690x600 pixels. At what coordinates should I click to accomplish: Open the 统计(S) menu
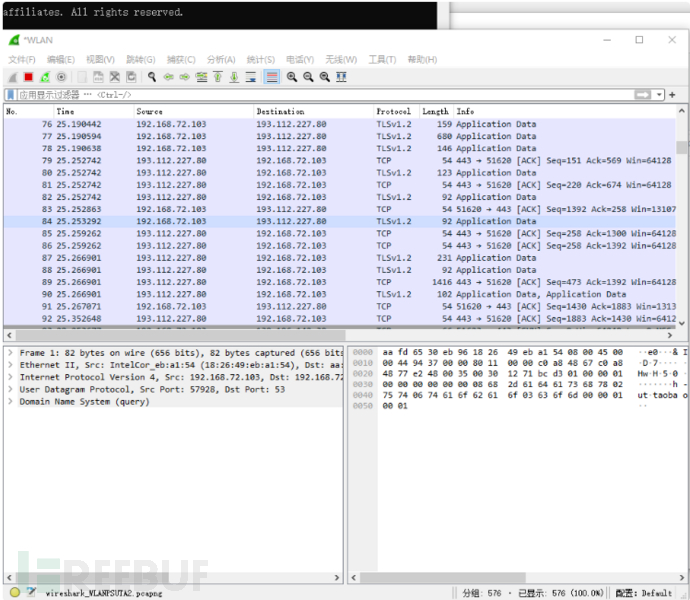[x=260, y=60]
